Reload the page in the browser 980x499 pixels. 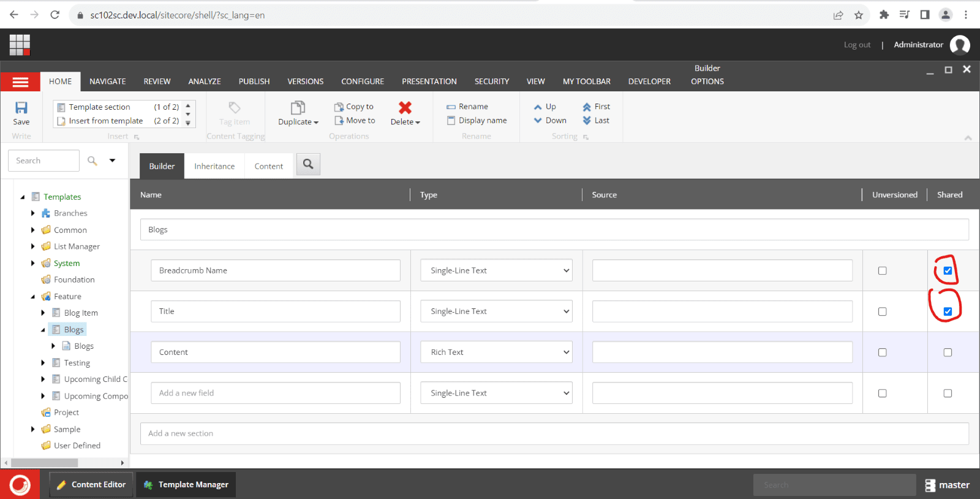[x=55, y=15]
